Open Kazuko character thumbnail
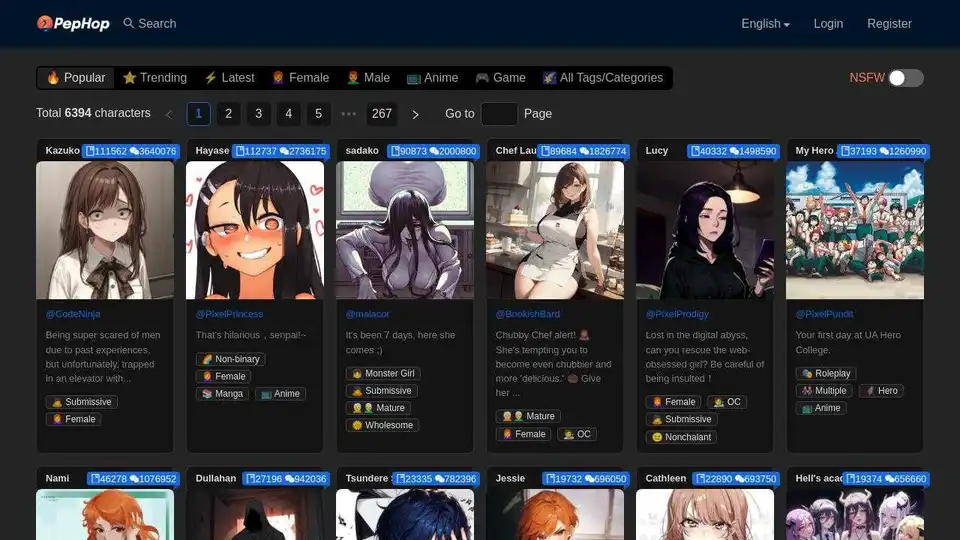960x540 pixels. pyautogui.click(x=105, y=230)
